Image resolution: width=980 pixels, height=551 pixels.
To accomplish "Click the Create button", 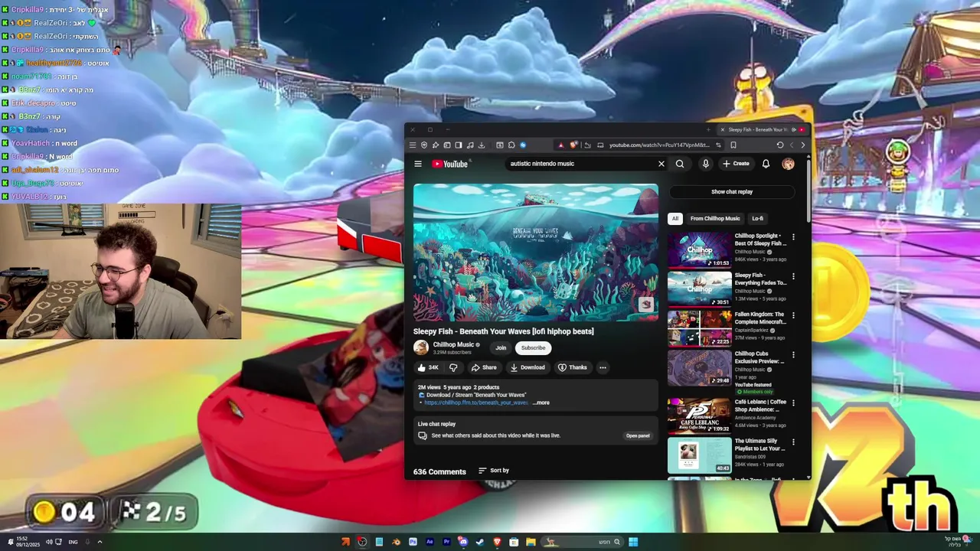I will (737, 164).
